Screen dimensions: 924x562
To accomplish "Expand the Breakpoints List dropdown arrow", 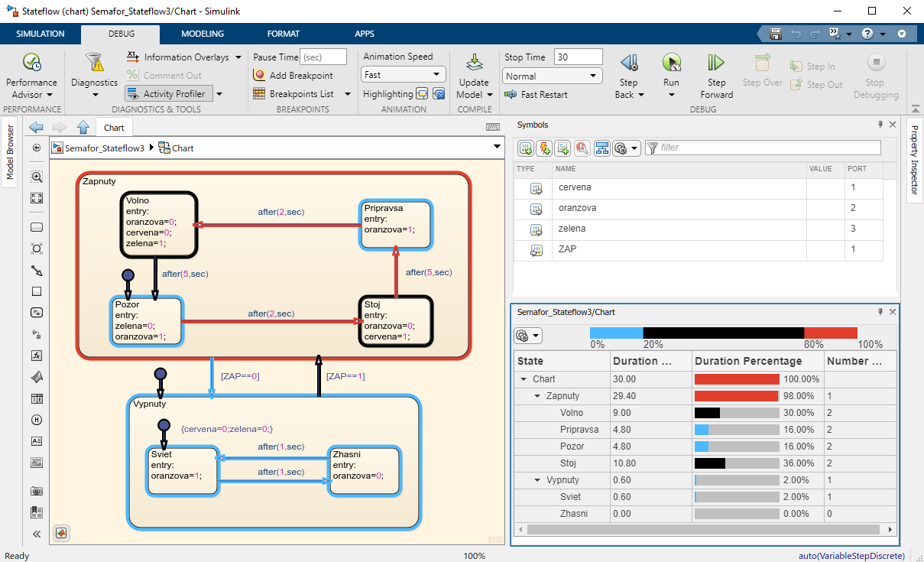I will (x=347, y=94).
